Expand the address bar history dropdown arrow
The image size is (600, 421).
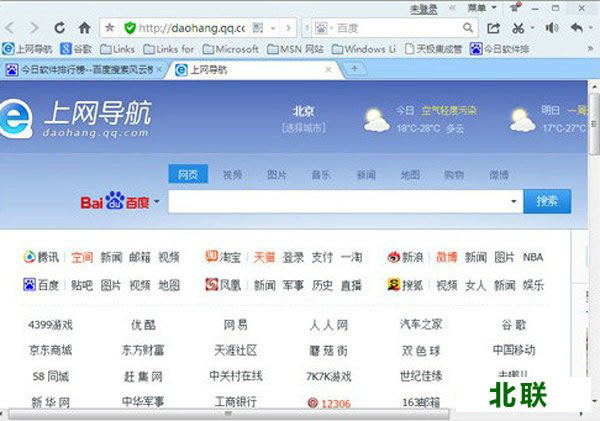click(x=273, y=28)
